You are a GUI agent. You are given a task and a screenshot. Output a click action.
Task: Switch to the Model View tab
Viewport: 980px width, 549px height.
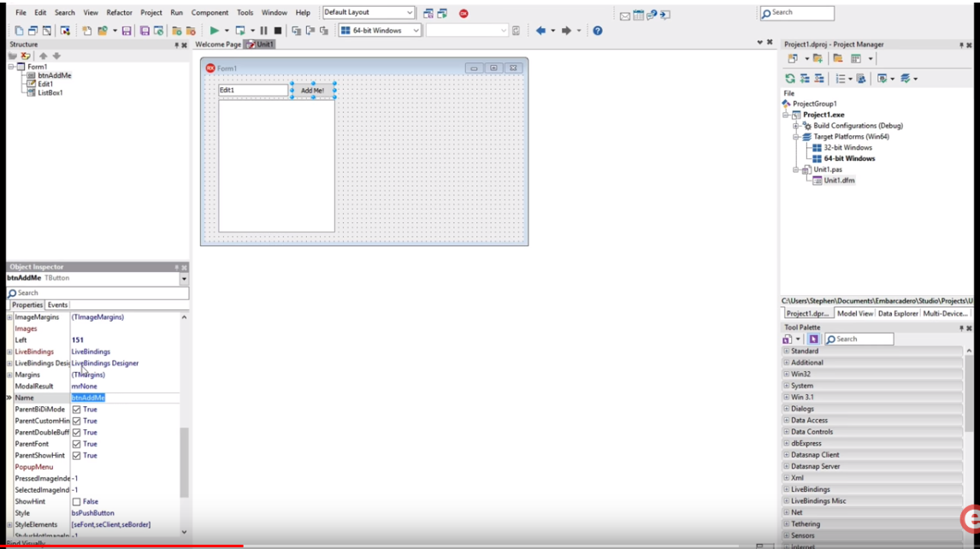coord(854,314)
